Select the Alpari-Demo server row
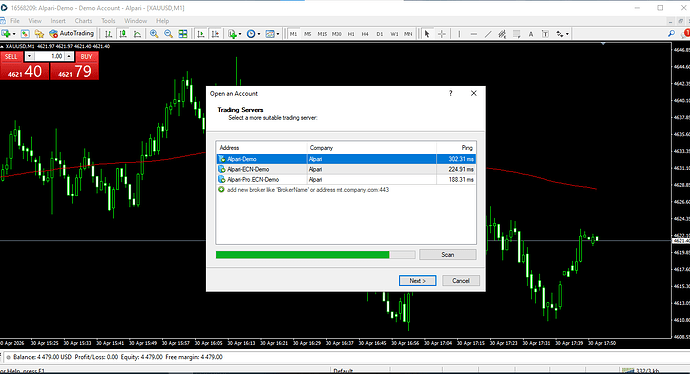The height and width of the screenshot is (374, 690). (x=346, y=159)
